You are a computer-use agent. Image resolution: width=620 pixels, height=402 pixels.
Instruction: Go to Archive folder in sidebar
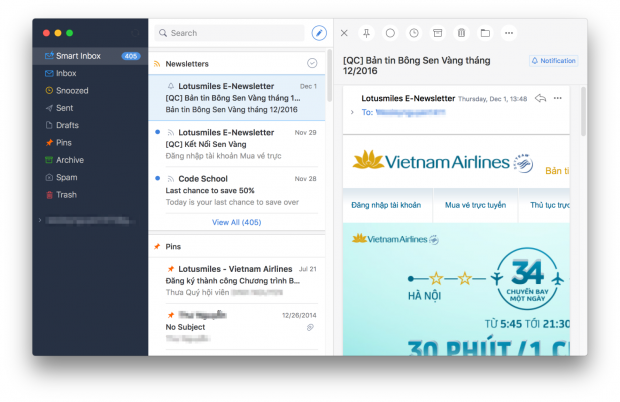(70, 160)
